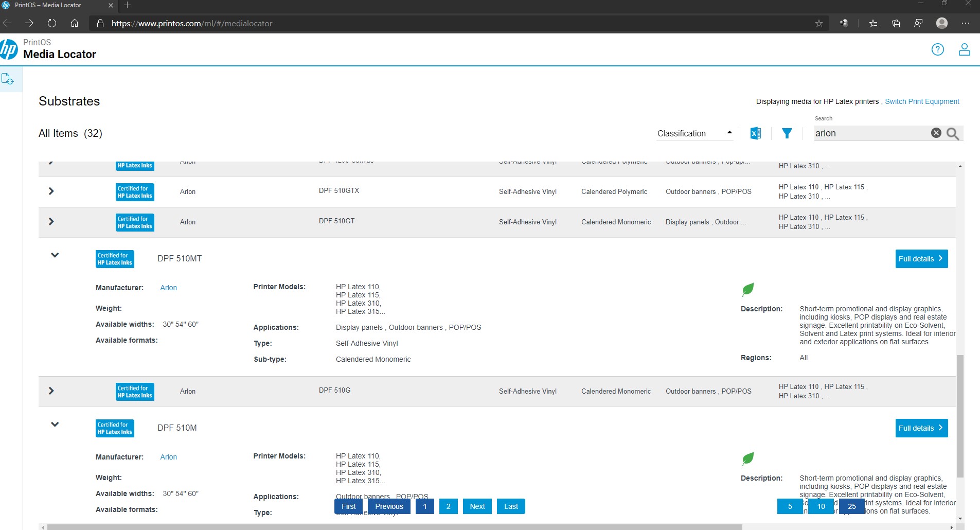Reload the page with refresh icon
This screenshot has height=530, width=980.
[x=52, y=23]
